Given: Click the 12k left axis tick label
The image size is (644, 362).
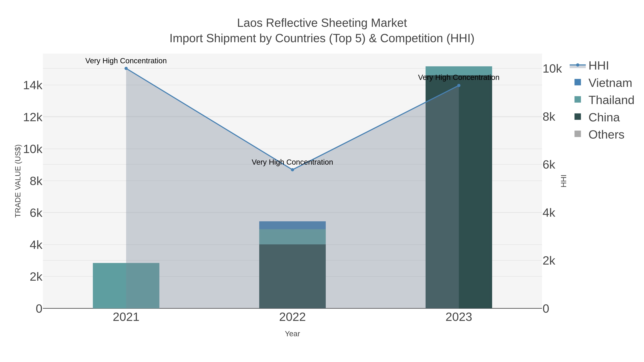Looking at the screenshot, I should [x=33, y=117].
